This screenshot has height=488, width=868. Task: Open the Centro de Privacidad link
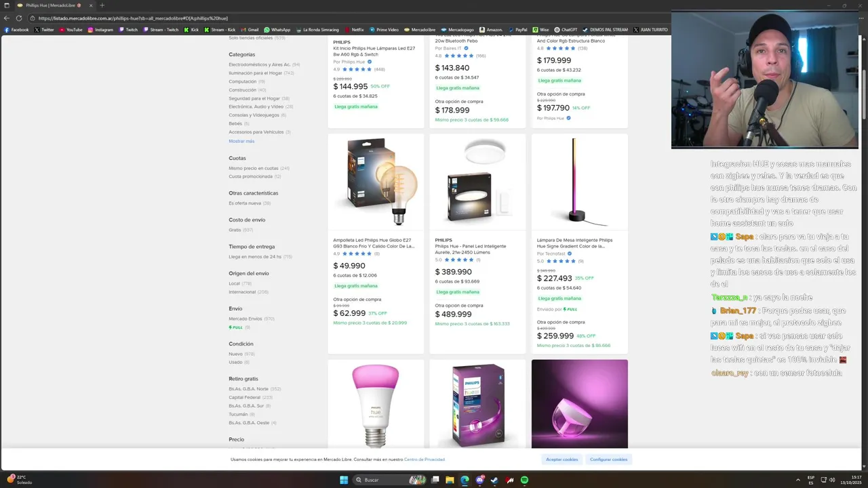pyautogui.click(x=425, y=460)
